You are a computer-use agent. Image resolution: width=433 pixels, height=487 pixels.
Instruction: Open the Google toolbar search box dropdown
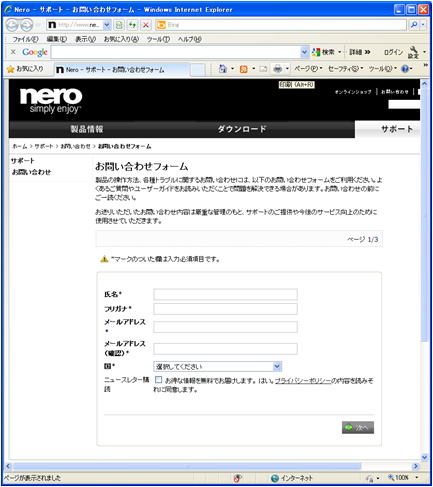pos(304,52)
